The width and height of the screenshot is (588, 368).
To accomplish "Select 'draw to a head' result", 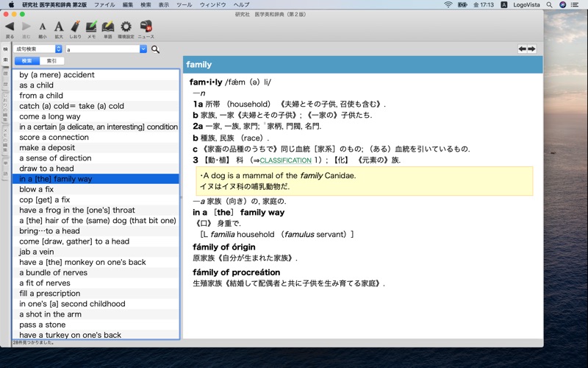I will click(96, 169).
